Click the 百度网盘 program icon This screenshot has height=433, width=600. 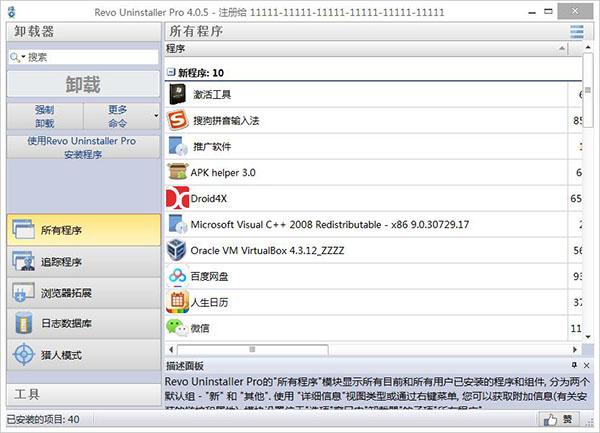point(177,276)
